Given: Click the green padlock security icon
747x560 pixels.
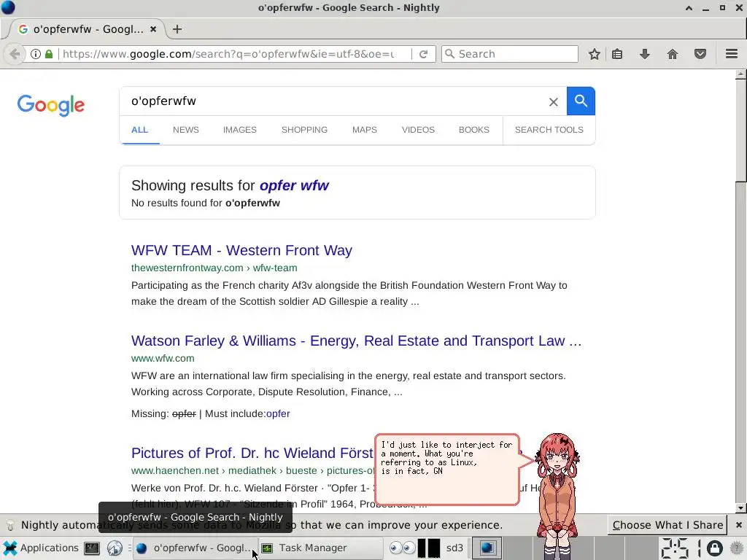Looking at the screenshot, I should click(49, 54).
